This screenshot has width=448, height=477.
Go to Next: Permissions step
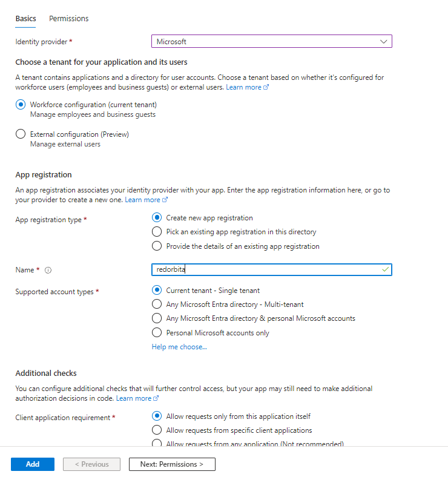172,464
